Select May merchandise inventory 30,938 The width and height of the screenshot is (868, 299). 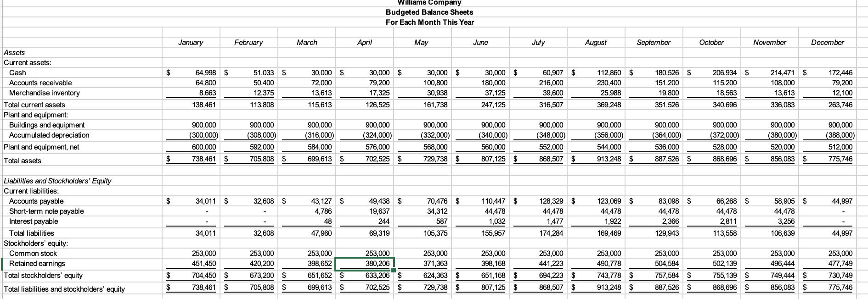437,93
